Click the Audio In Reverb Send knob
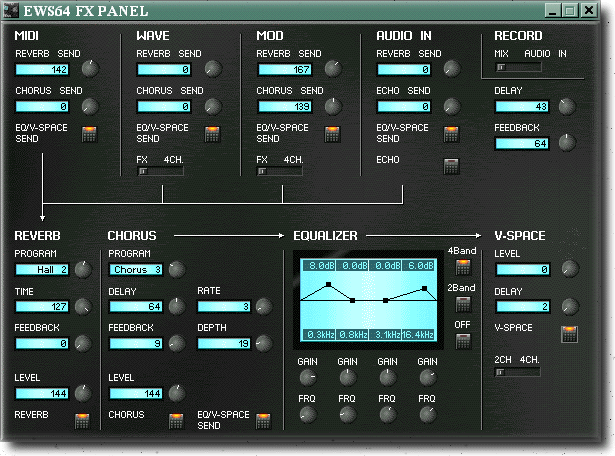615x456 pixels. (452, 69)
